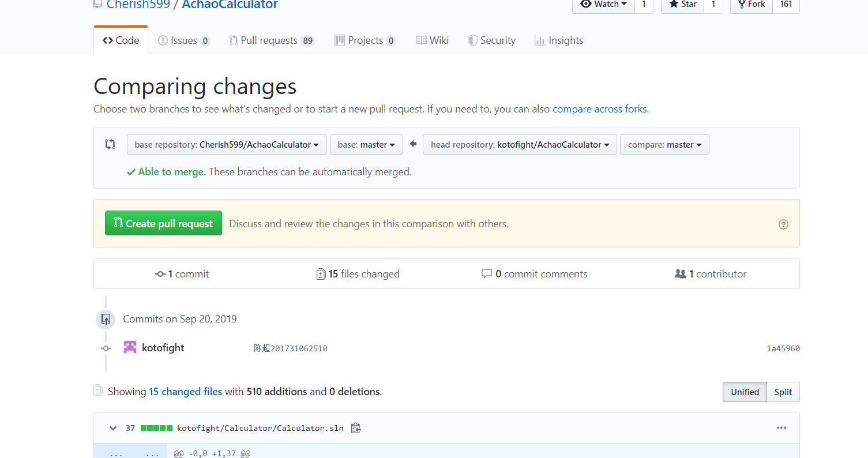This screenshot has width=868, height=458.
Task: Open the base repository dropdown
Action: point(227,145)
